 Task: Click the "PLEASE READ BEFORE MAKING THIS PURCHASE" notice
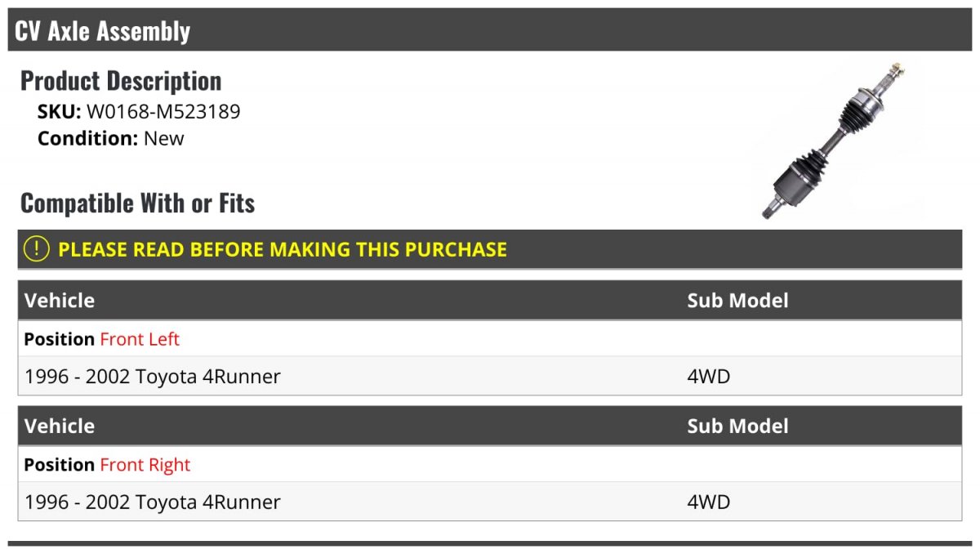[283, 249]
